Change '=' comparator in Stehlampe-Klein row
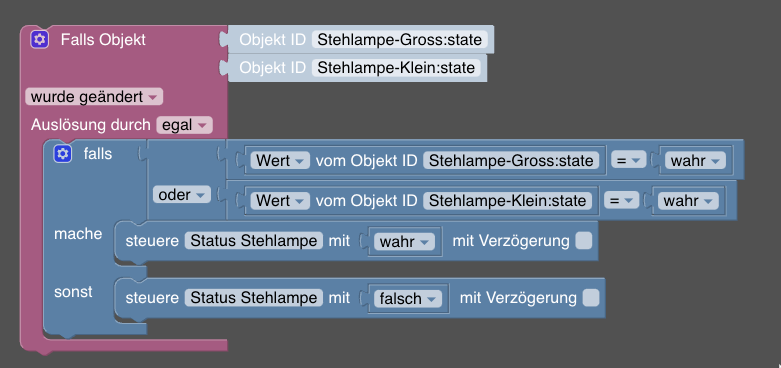Viewport: 781px width, 368px height. [x=622, y=201]
